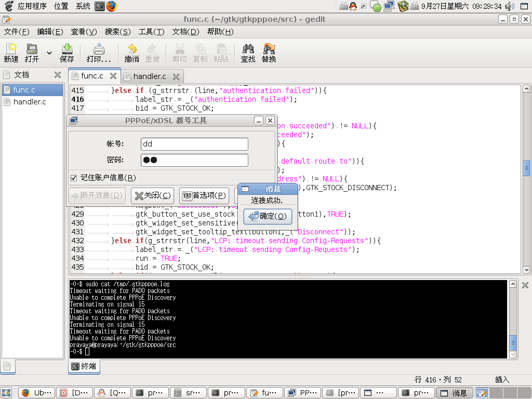Viewport: 532px width, 399px height.
Task: Click the Cut scissors icon
Action: (x=179, y=53)
